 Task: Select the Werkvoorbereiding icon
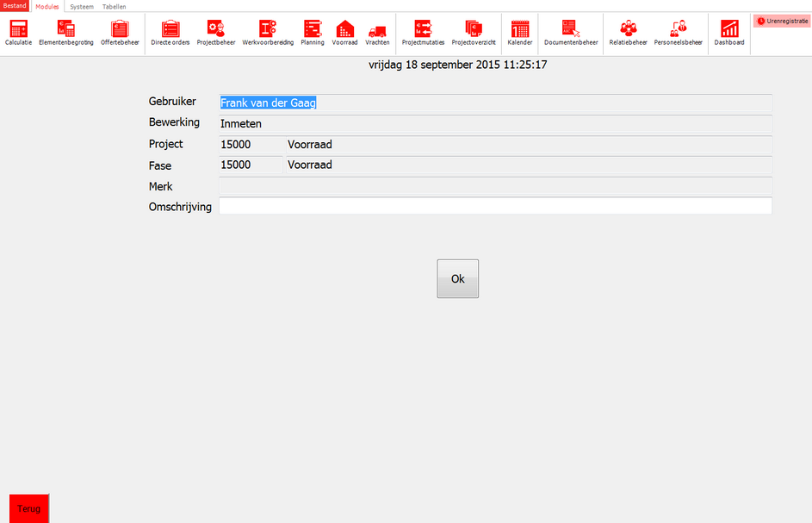pyautogui.click(x=268, y=34)
